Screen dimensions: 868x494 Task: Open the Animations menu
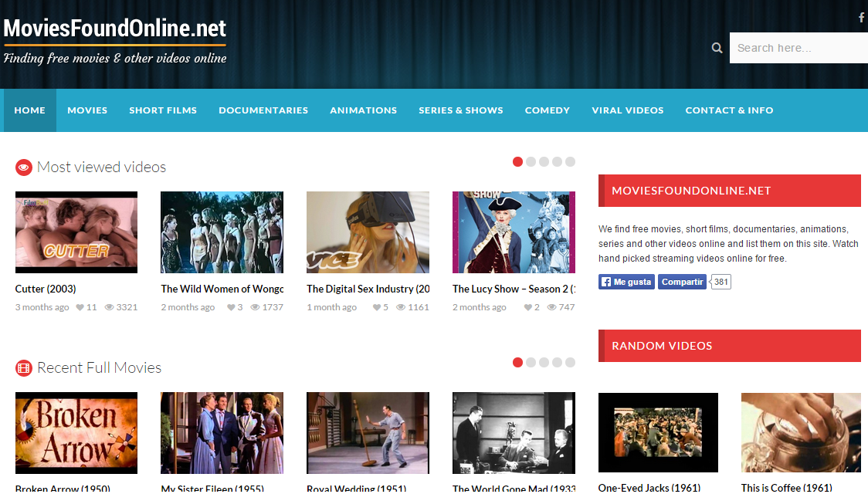(363, 110)
